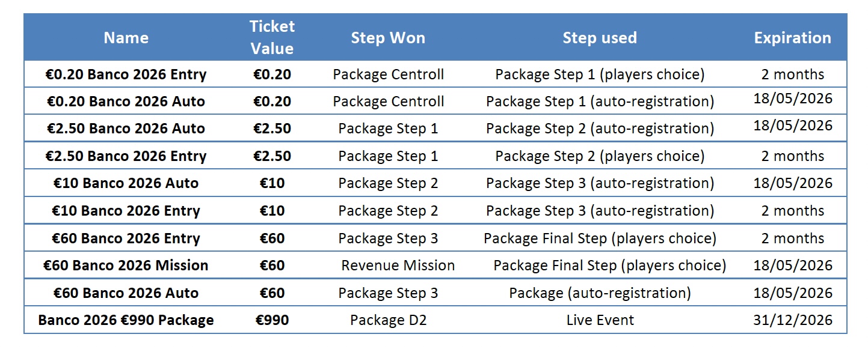Select the €990 ticket value cell
The width and height of the screenshot is (868, 349).
[x=272, y=320]
